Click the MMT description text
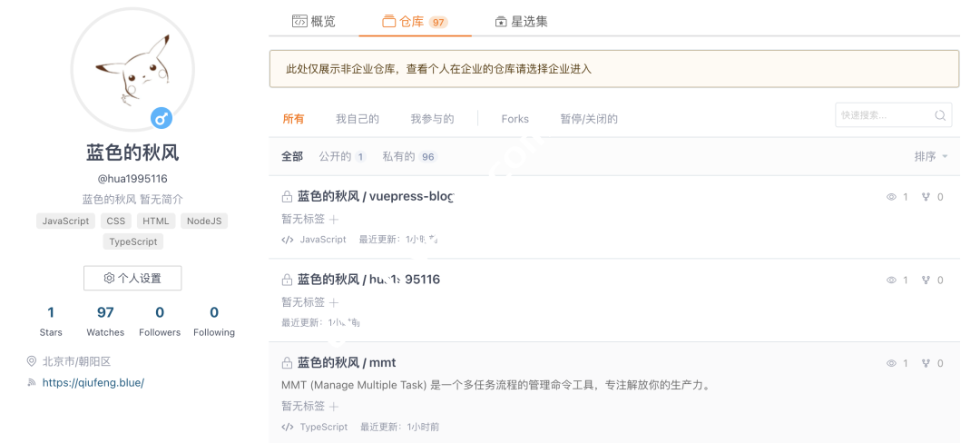 496,385
